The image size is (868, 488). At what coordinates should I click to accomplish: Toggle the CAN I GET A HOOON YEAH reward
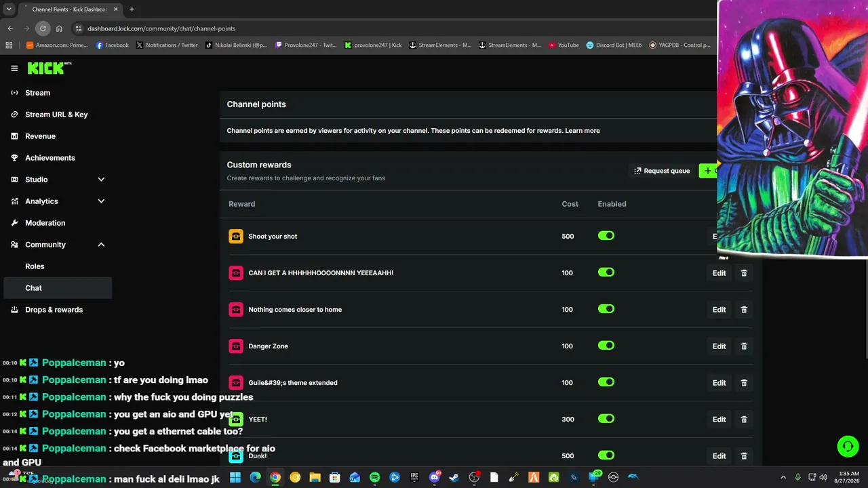click(606, 272)
